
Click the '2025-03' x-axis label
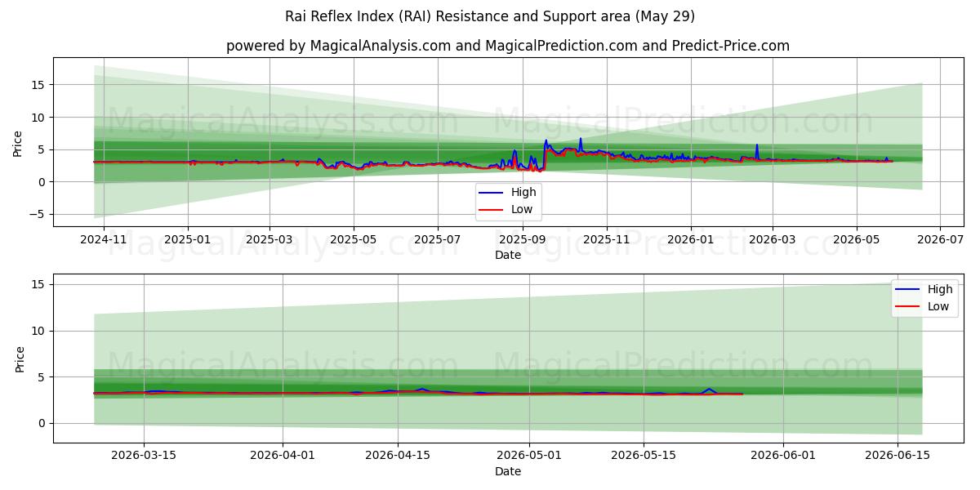(x=269, y=241)
